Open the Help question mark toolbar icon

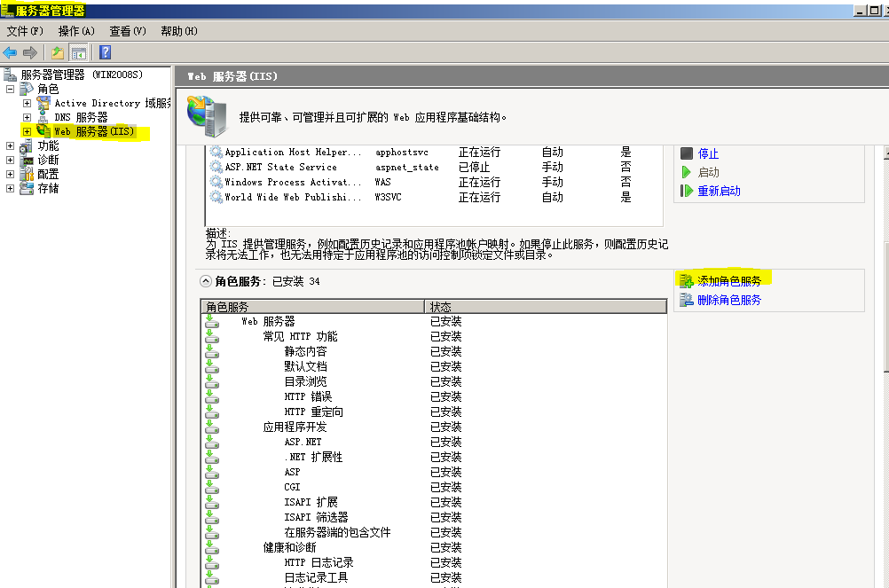(106, 52)
